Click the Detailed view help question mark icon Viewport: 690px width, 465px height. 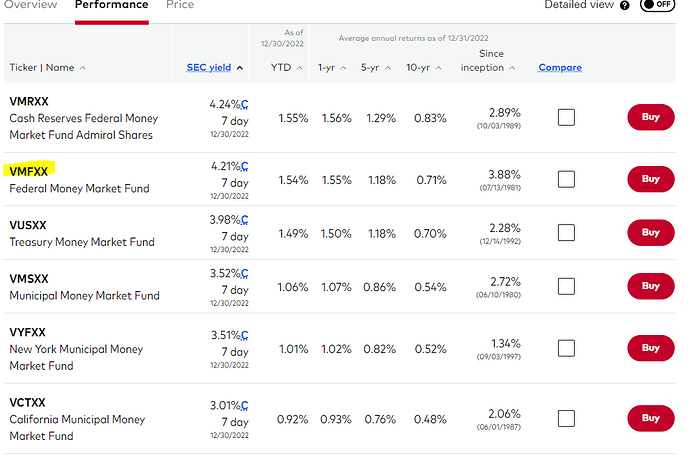click(x=625, y=5)
